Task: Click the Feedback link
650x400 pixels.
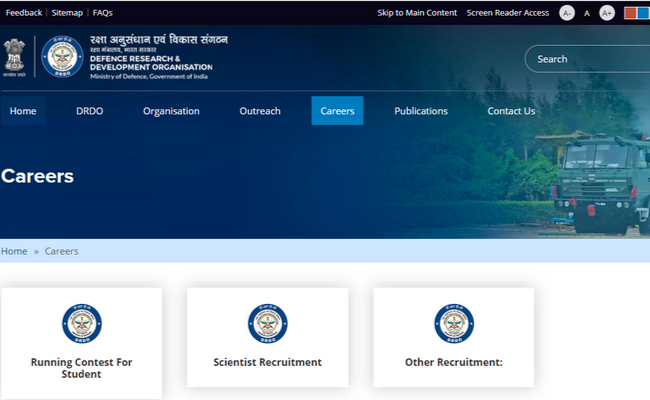Action: pyautogui.click(x=24, y=13)
